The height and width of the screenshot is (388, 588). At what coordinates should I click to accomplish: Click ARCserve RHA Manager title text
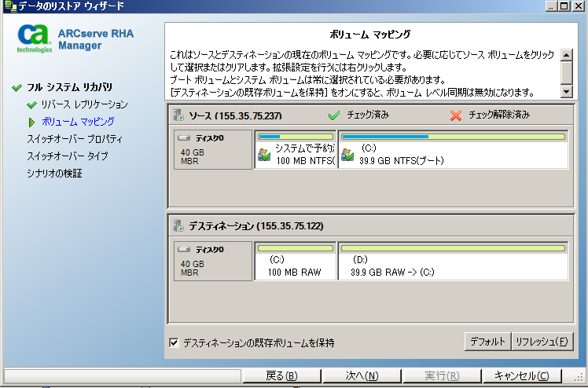point(96,39)
